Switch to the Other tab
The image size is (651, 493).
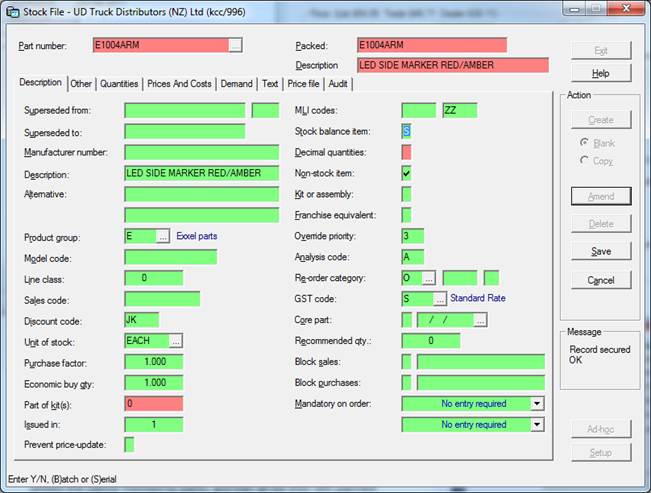[x=81, y=84]
